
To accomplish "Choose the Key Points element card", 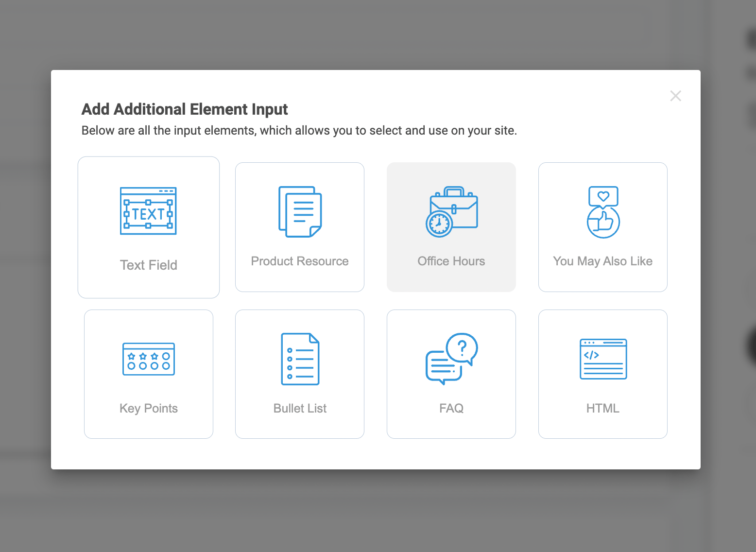I will coord(148,374).
